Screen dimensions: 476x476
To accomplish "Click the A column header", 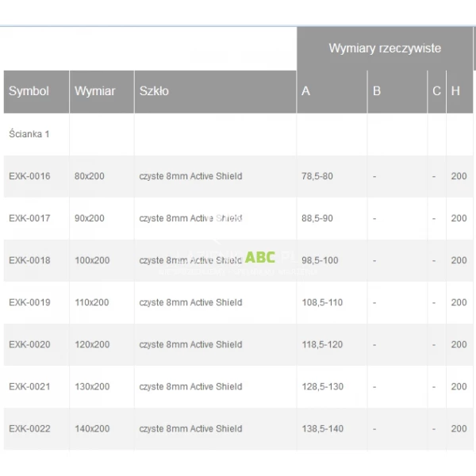I will click(x=306, y=91).
